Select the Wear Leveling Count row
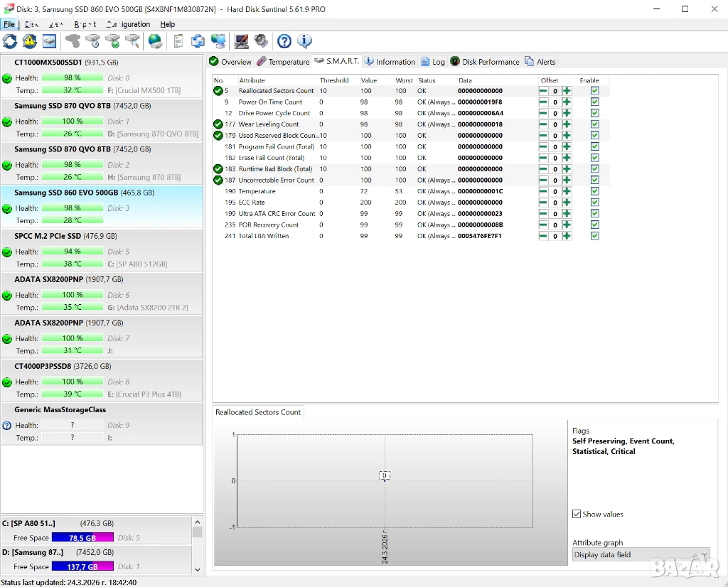This screenshot has height=587, width=728. (x=268, y=124)
